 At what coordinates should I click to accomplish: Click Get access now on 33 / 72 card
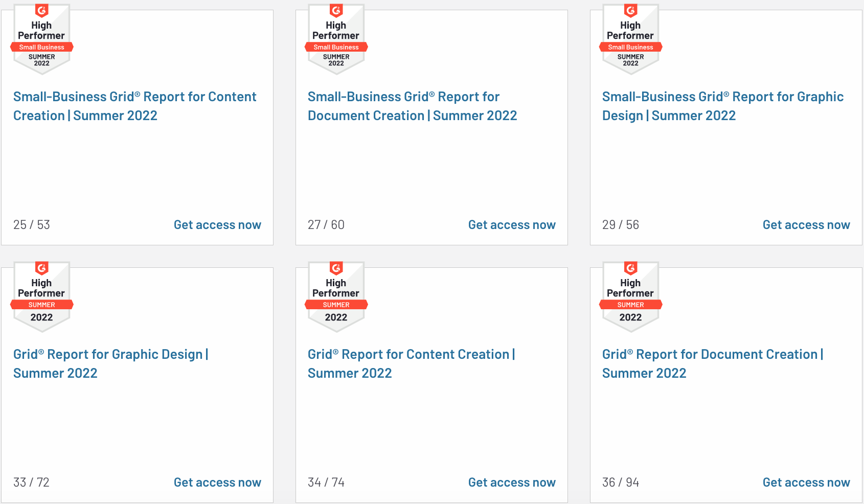217,483
